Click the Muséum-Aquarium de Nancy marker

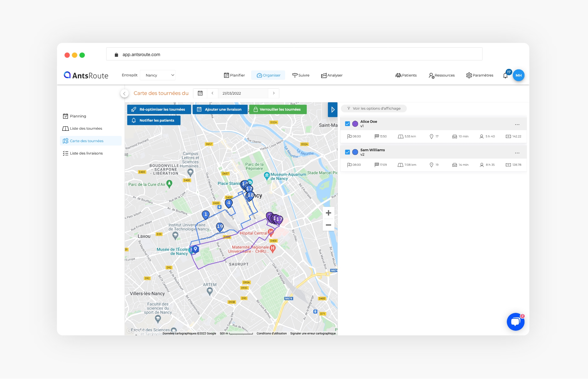pyautogui.click(x=267, y=175)
